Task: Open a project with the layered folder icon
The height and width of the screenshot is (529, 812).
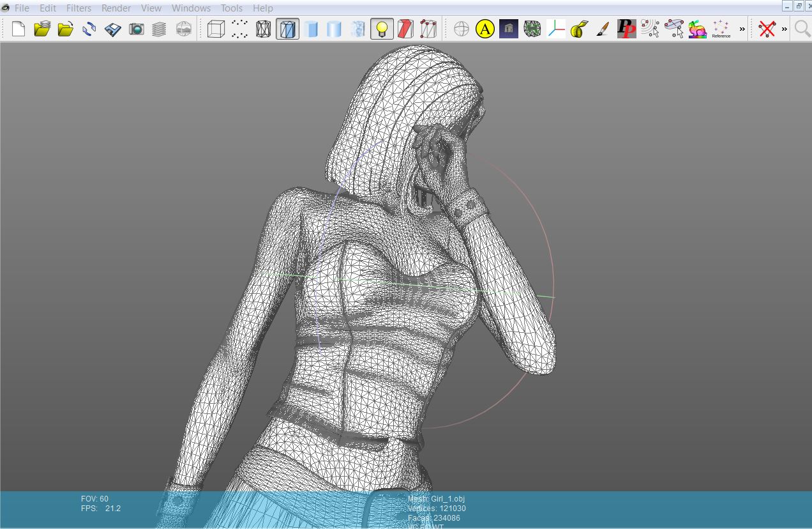Action: click(42, 29)
